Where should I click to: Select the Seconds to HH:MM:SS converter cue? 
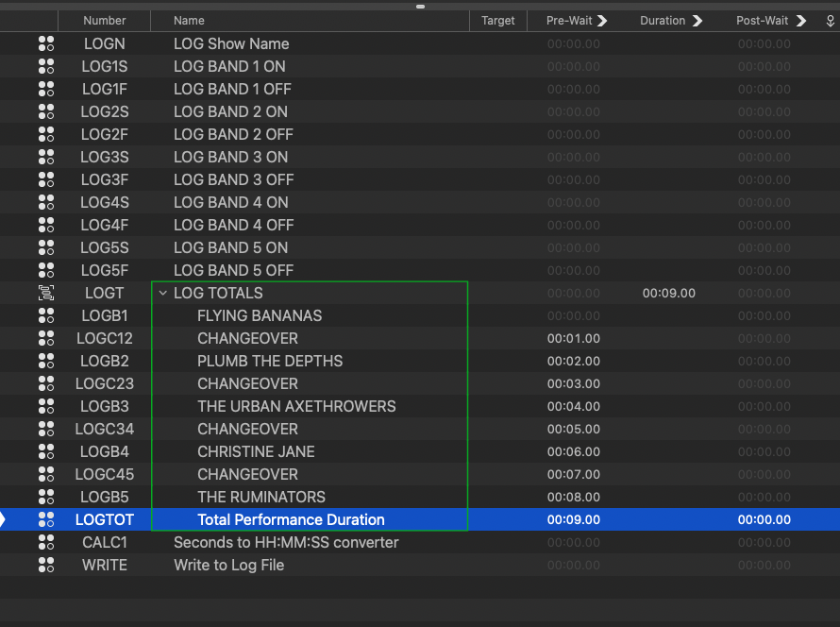click(286, 542)
